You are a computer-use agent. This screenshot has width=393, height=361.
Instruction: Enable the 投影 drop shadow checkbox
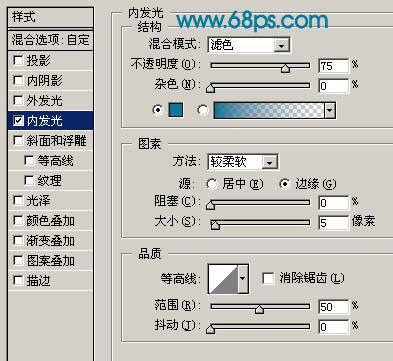click(18, 60)
